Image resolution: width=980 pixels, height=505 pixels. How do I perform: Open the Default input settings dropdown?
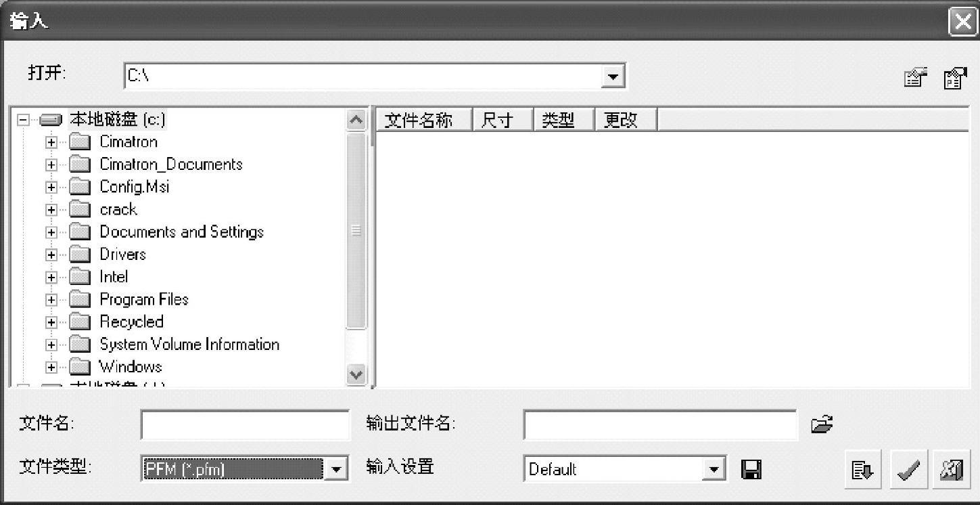[x=713, y=469]
